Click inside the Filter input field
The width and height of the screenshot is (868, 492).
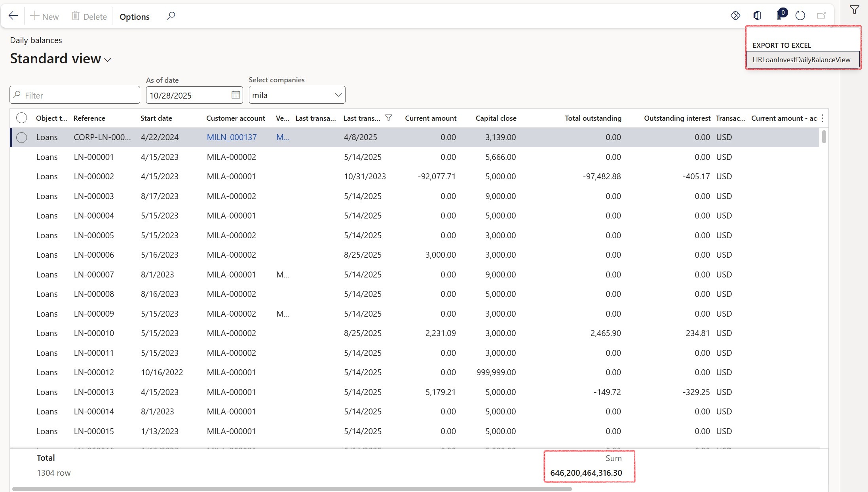pos(74,95)
